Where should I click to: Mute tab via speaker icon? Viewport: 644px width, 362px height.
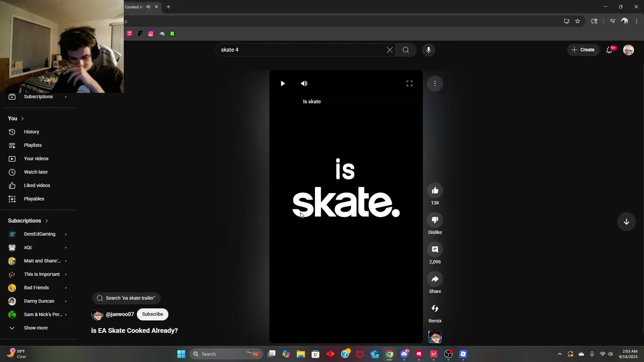pyautogui.click(x=148, y=7)
